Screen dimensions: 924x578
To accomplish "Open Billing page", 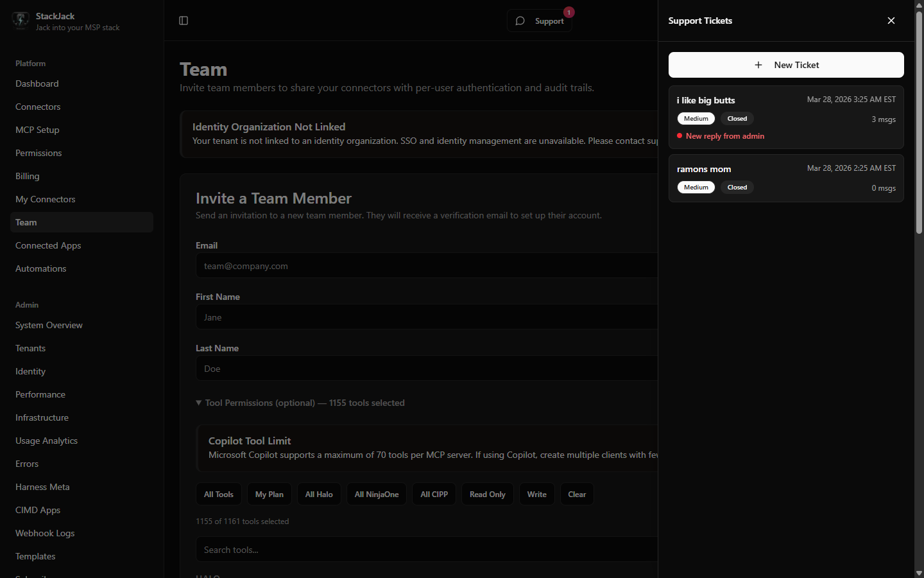I will click(81, 176).
